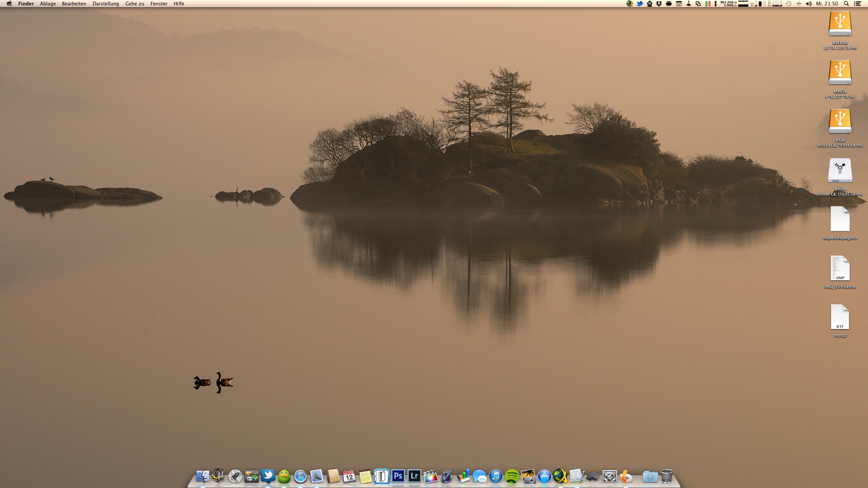
Task: Open the Hilfe menu
Action: click(179, 4)
